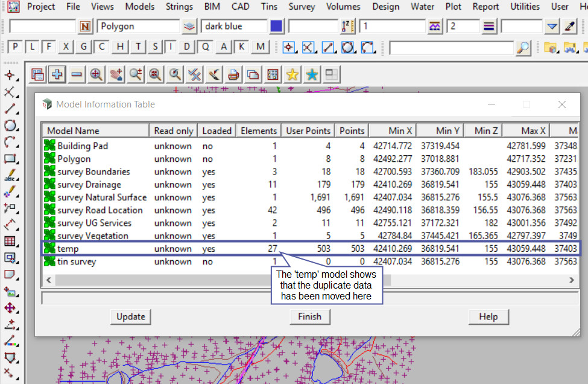Toggle the G snap button
The height and width of the screenshot is (384, 588).
(84, 47)
